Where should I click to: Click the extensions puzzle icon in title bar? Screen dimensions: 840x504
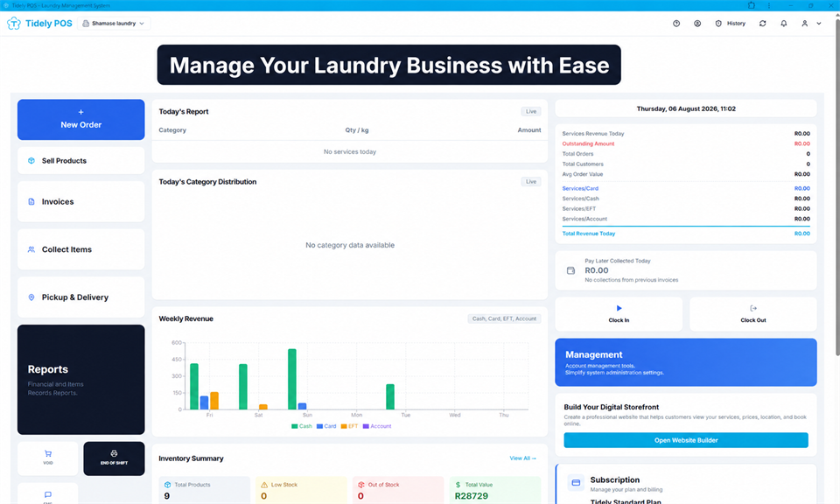751,5
